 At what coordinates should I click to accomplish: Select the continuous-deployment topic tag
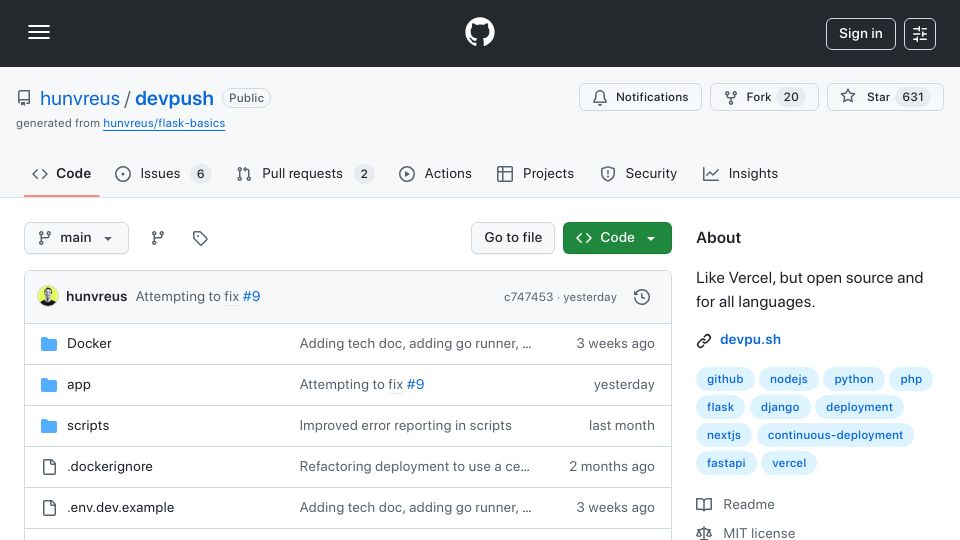(835, 435)
